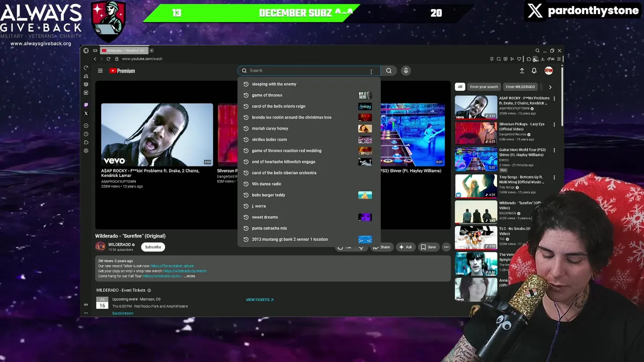
Task: Open the Opera AI toolbar icon
Action: point(551,59)
